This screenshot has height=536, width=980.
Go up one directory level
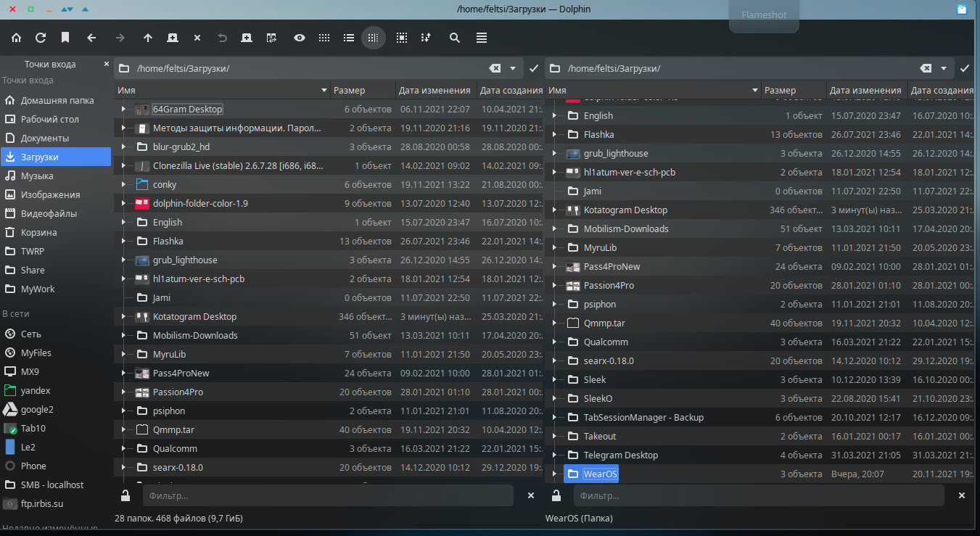(x=148, y=38)
